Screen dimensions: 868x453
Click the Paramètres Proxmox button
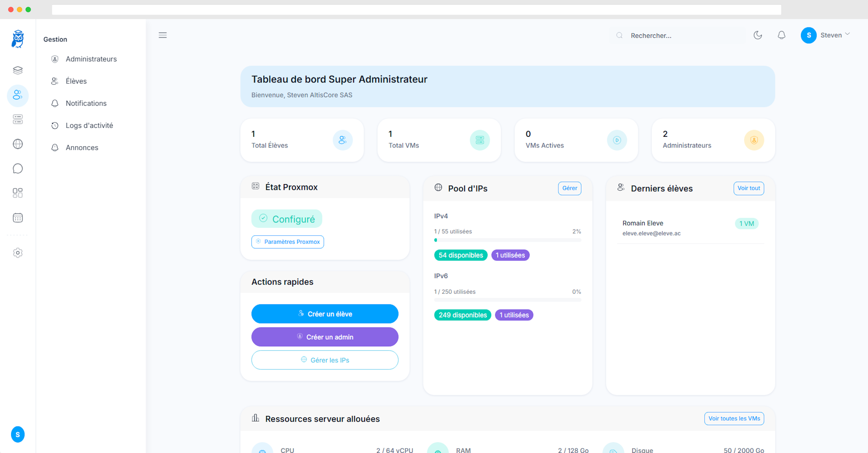(288, 242)
